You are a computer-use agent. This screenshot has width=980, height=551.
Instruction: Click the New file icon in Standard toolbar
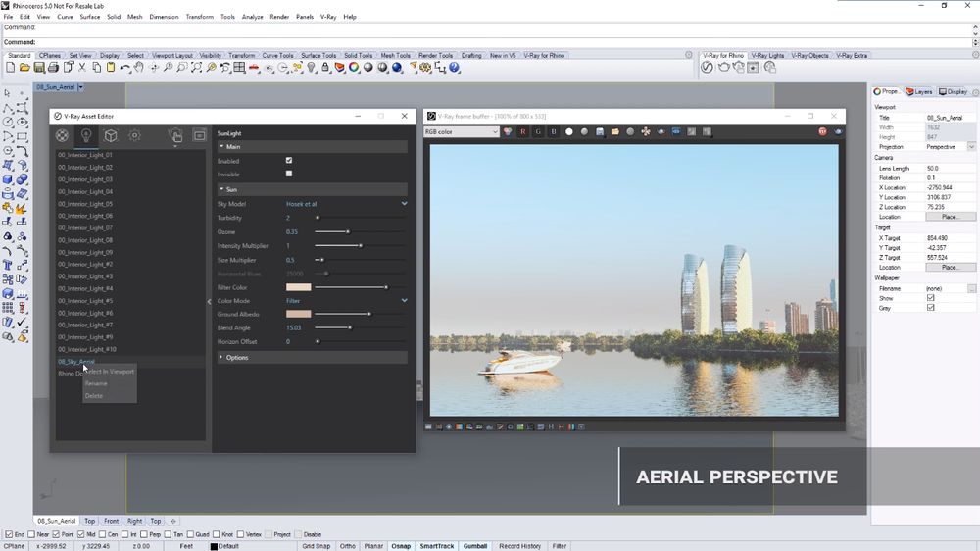tap(11, 68)
